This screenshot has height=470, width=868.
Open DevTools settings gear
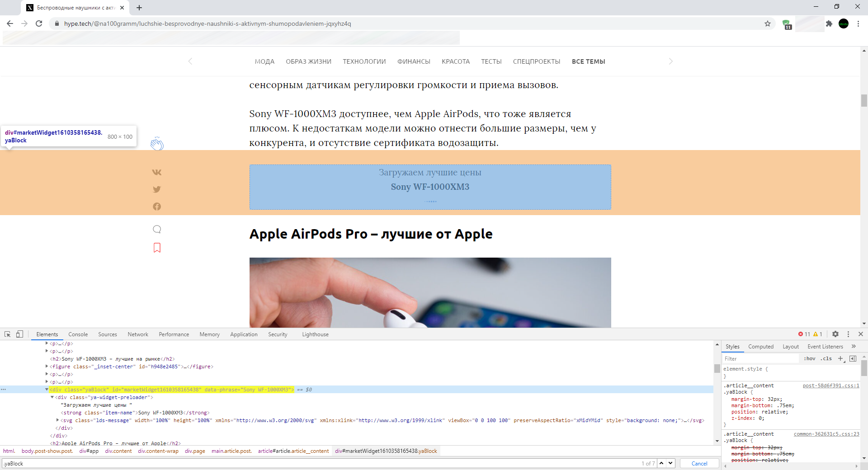tap(835, 334)
